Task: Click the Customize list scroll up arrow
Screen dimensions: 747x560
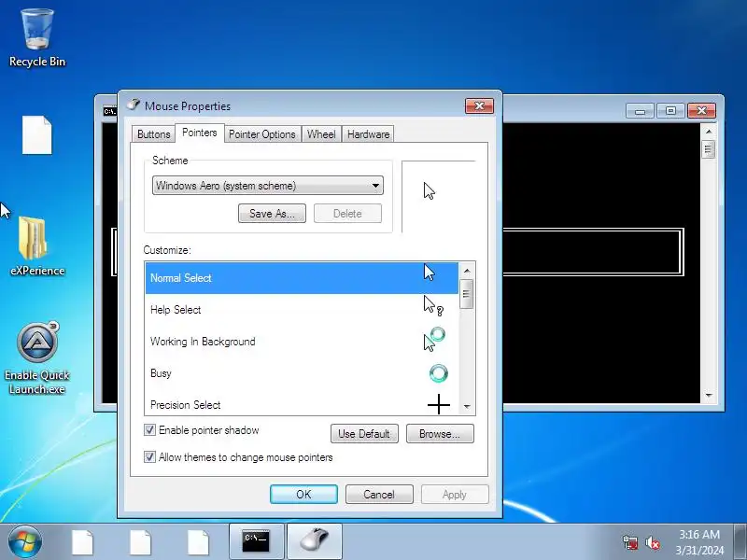Action: pos(467,271)
